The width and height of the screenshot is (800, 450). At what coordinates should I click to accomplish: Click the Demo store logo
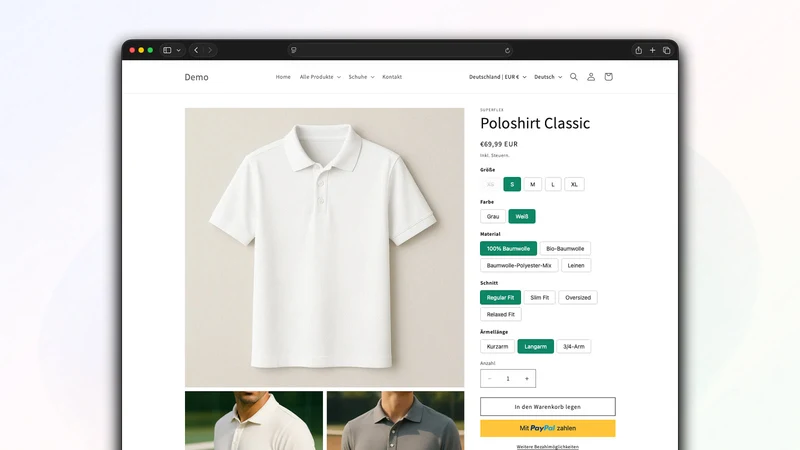[196, 77]
